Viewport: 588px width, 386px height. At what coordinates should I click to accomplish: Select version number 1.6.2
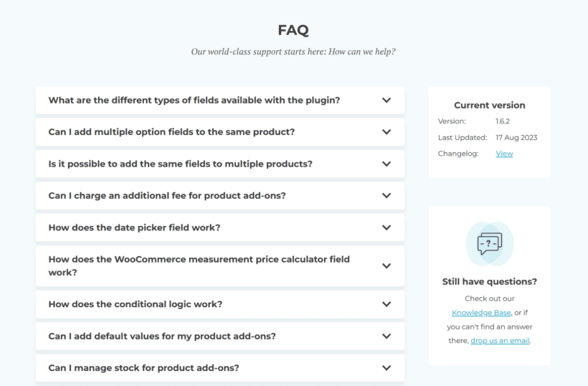[503, 121]
